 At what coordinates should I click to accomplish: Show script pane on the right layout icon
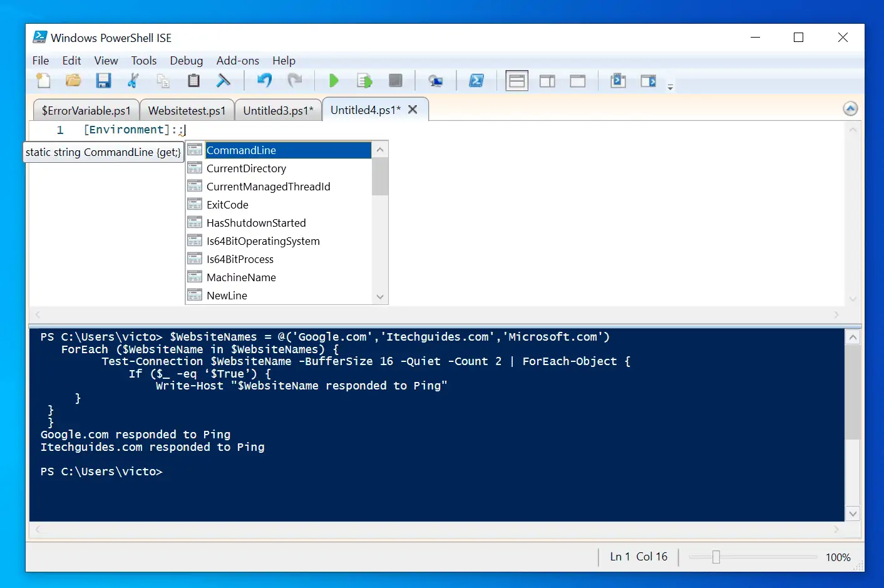point(547,81)
